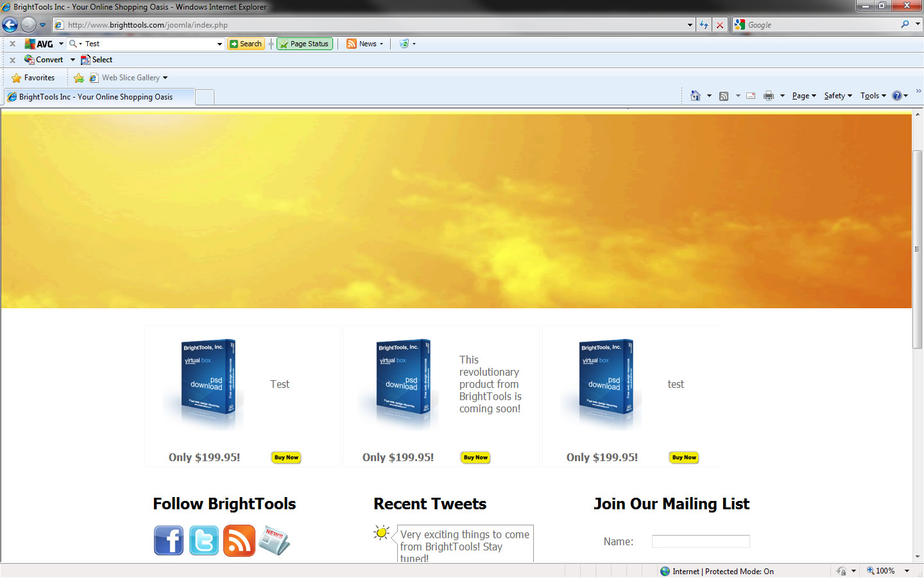Click the AVG logo icon
The width and height of the screenshot is (924, 578).
[x=39, y=44]
